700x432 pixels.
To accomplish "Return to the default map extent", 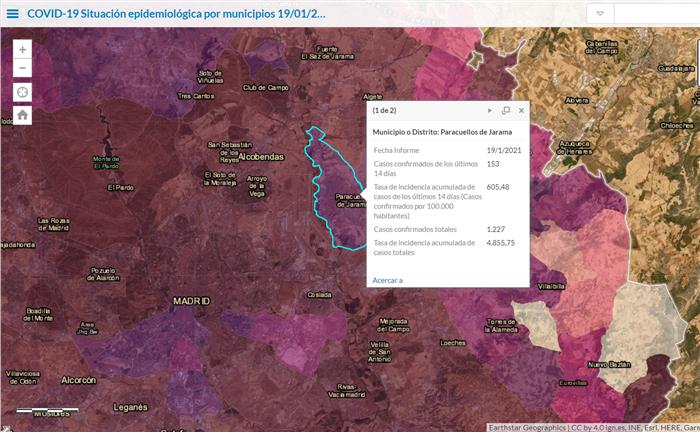I will pos(23,115).
